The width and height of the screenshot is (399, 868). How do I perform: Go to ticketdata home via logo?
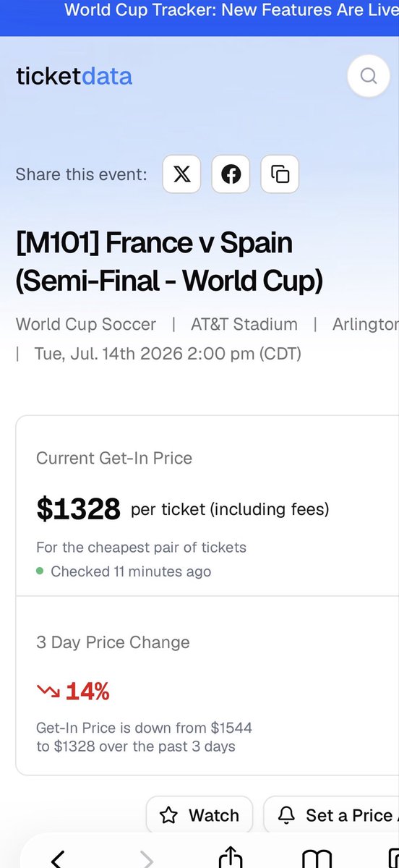(74, 76)
